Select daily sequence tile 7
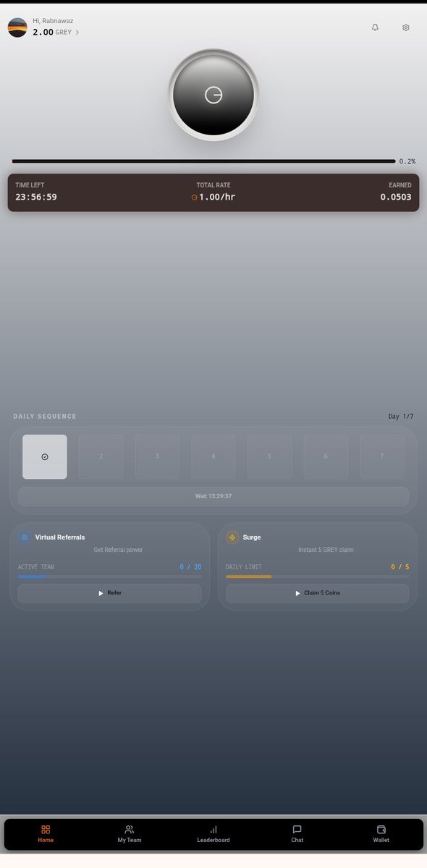 click(382, 456)
